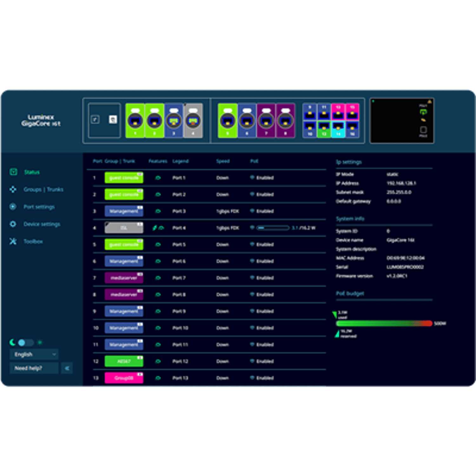The image size is (476, 476).
Task: Collapse the sidebar with the double-chevron button
Action: point(67,368)
